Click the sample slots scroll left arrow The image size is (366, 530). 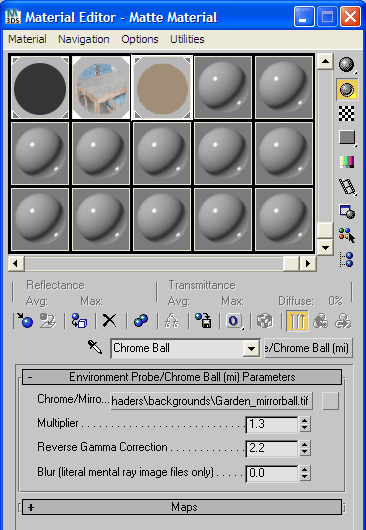point(16,263)
